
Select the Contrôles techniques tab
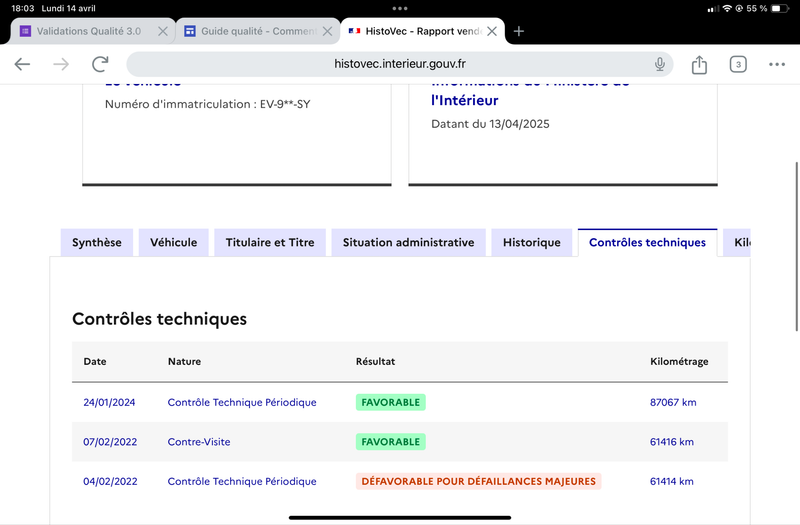tap(647, 242)
